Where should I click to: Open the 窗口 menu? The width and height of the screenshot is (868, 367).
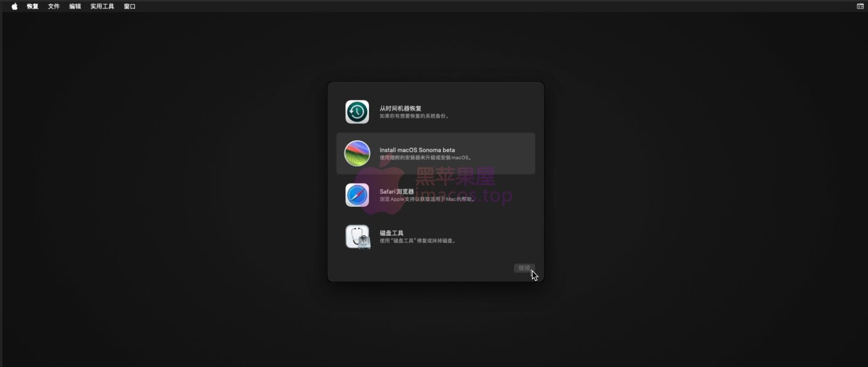[129, 7]
